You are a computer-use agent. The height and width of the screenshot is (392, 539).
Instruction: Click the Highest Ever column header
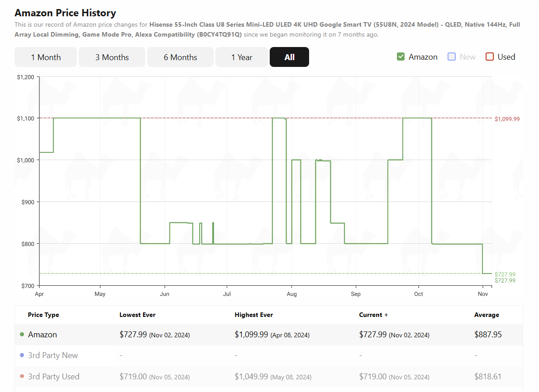[253, 315]
